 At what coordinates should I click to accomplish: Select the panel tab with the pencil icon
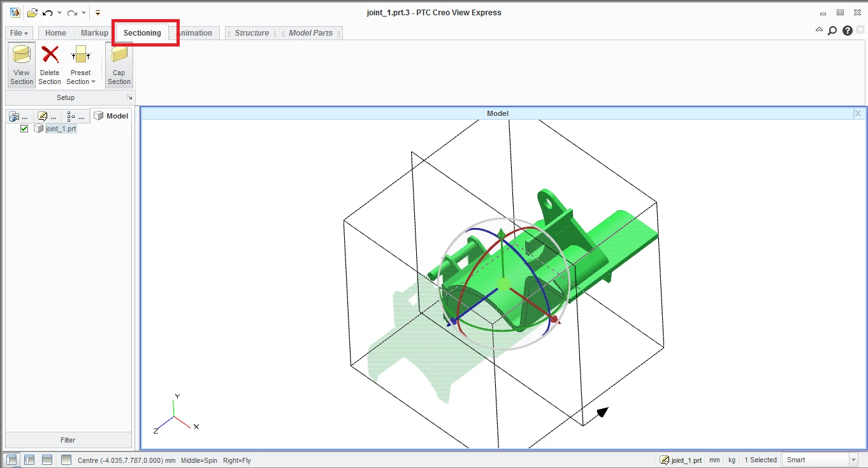click(47, 116)
